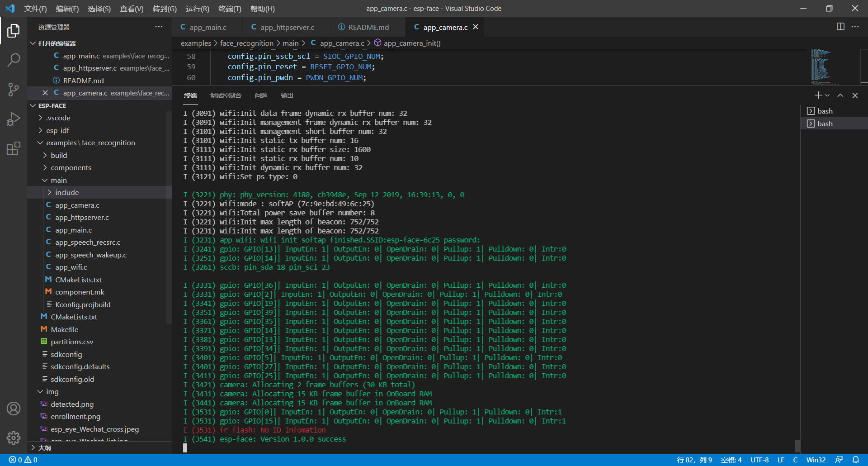Viewport: 868px width, 466px height.
Task: Open app_wifi.c in the file tree
Action: 99,267
